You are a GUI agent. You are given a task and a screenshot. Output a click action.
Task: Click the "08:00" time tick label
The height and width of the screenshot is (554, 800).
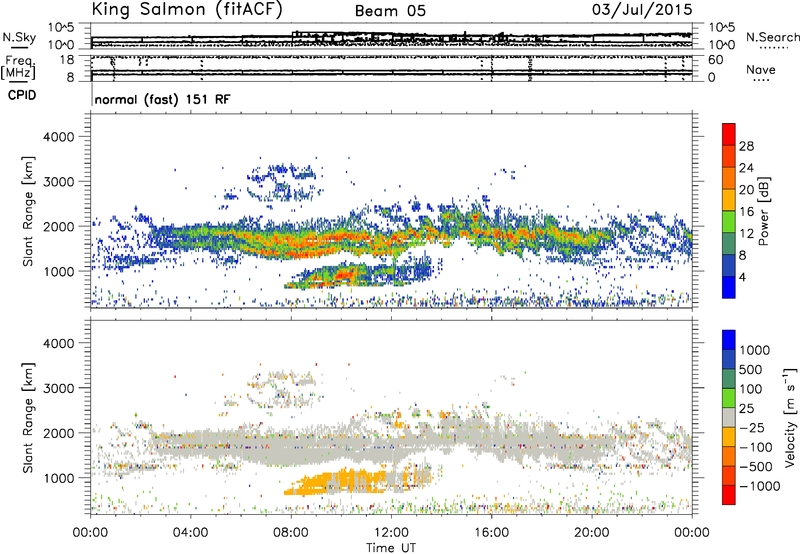tap(291, 533)
